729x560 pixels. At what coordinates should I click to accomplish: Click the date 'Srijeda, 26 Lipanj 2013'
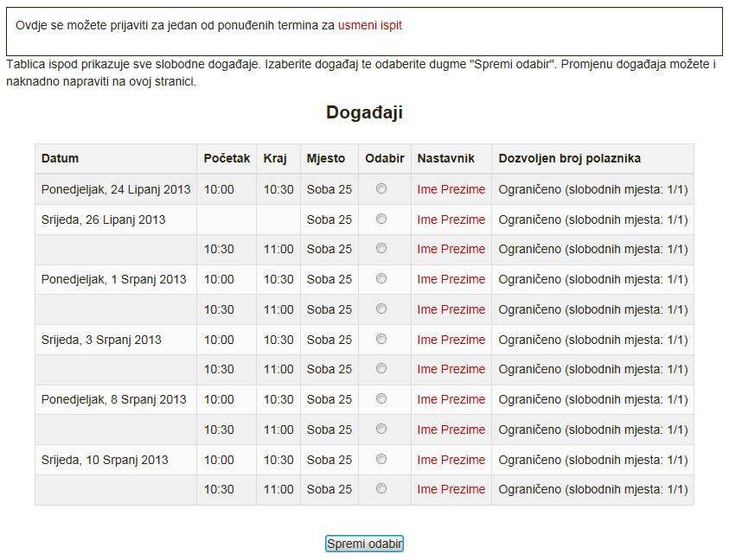[x=103, y=220]
